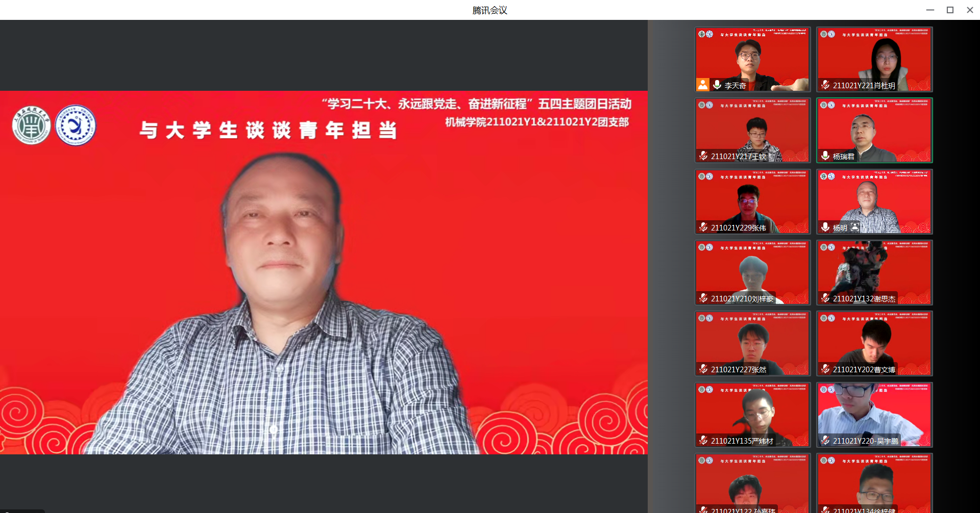The height and width of the screenshot is (513, 980).
Task: Click the 腾讯会议 window title
Action: [x=489, y=10]
